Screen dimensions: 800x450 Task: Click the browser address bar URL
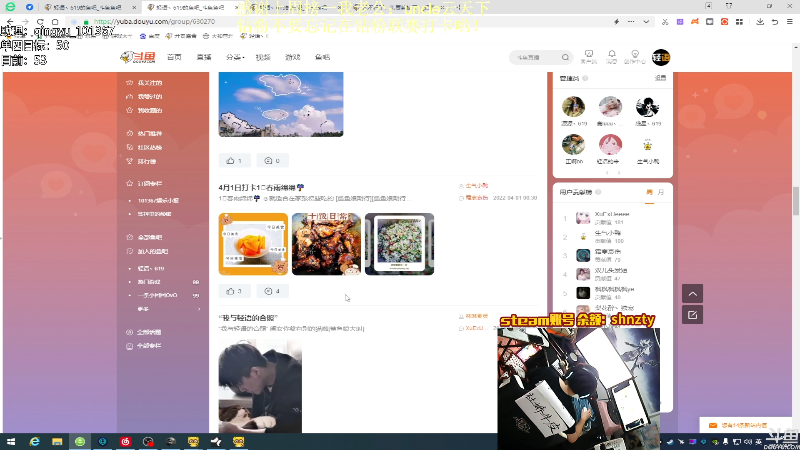[x=155, y=21]
